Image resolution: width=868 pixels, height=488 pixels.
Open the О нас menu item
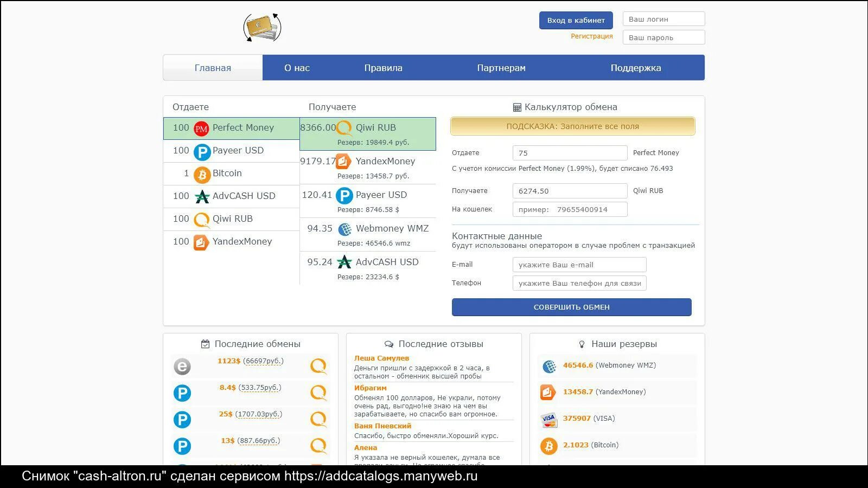click(x=297, y=68)
